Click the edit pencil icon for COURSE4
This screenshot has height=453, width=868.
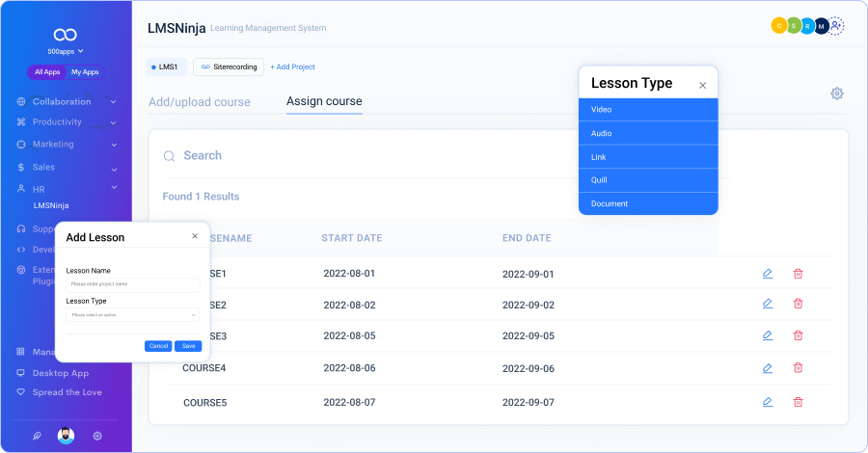[x=768, y=368]
